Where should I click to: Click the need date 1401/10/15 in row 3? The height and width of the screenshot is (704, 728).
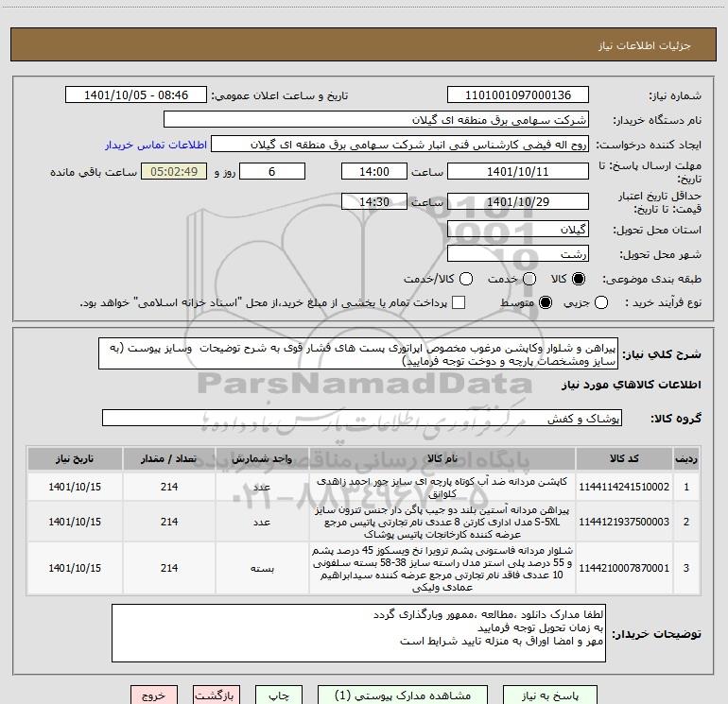tap(75, 568)
